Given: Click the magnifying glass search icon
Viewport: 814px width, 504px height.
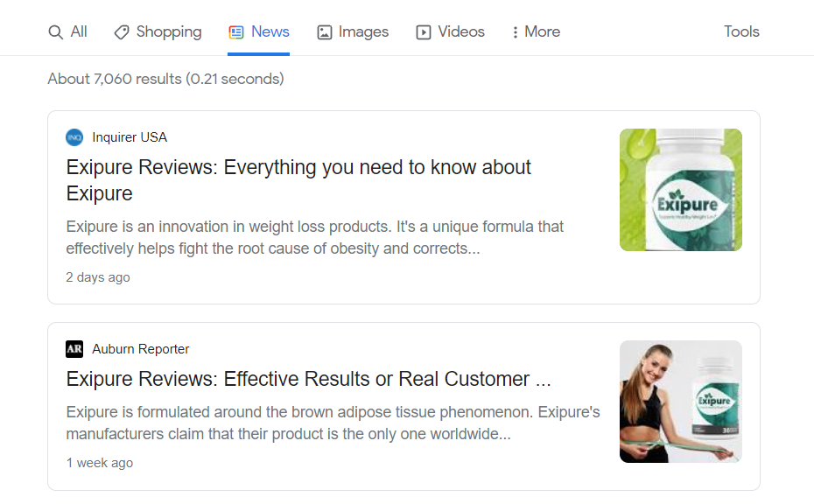Looking at the screenshot, I should 54,31.
